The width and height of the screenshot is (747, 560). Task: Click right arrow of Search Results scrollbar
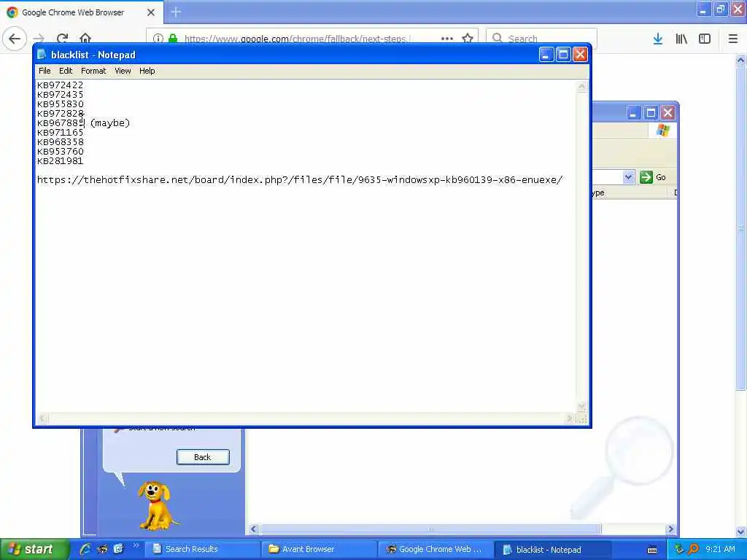[671, 529]
